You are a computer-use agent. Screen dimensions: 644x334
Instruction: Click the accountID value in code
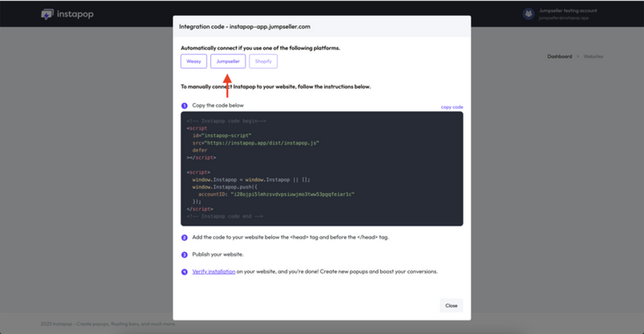[292, 194]
